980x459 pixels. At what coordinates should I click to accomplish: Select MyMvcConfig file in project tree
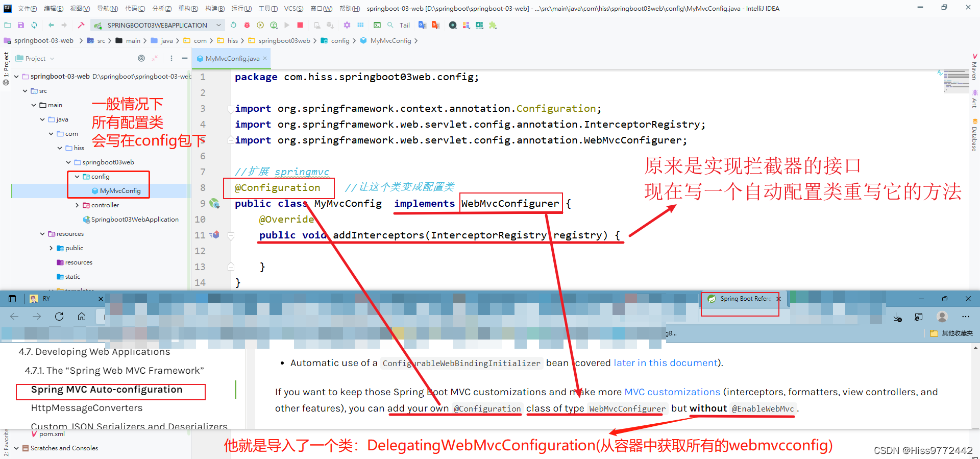pyautogui.click(x=120, y=191)
